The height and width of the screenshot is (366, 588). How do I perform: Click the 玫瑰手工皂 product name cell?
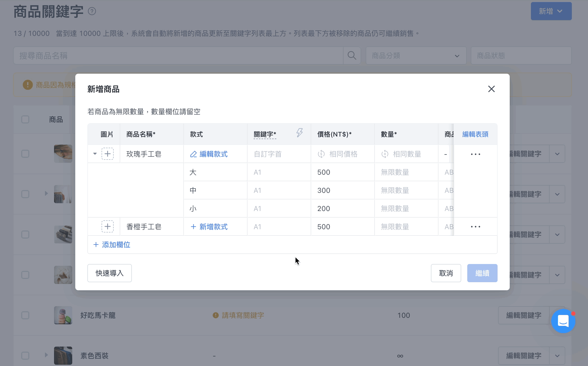coord(152,154)
